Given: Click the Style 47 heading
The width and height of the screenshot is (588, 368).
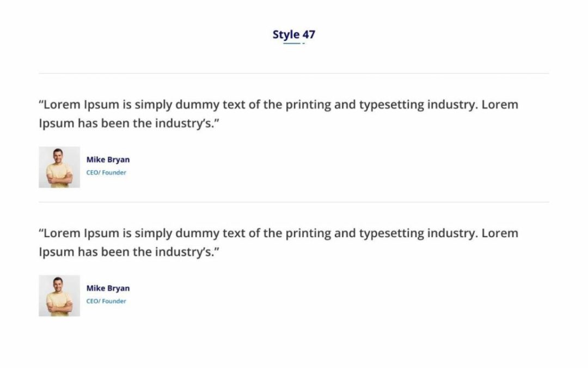Looking at the screenshot, I should (x=293, y=34).
